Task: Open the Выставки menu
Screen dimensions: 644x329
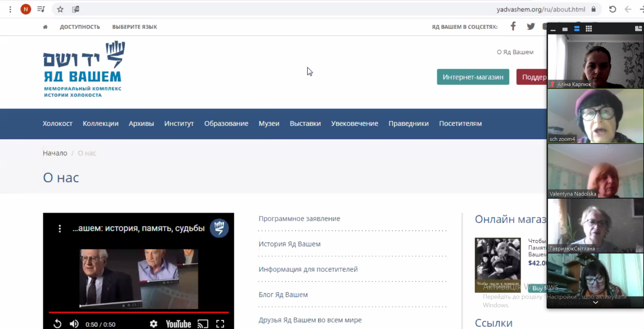Action: pyautogui.click(x=305, y=123)
